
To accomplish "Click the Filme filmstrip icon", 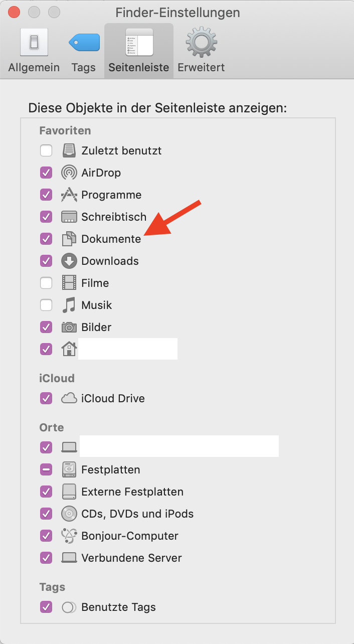I will click(69, 283).
